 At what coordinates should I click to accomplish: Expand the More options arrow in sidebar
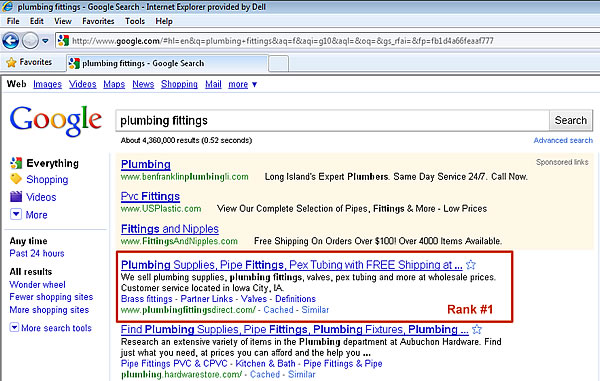click(16, 214)
